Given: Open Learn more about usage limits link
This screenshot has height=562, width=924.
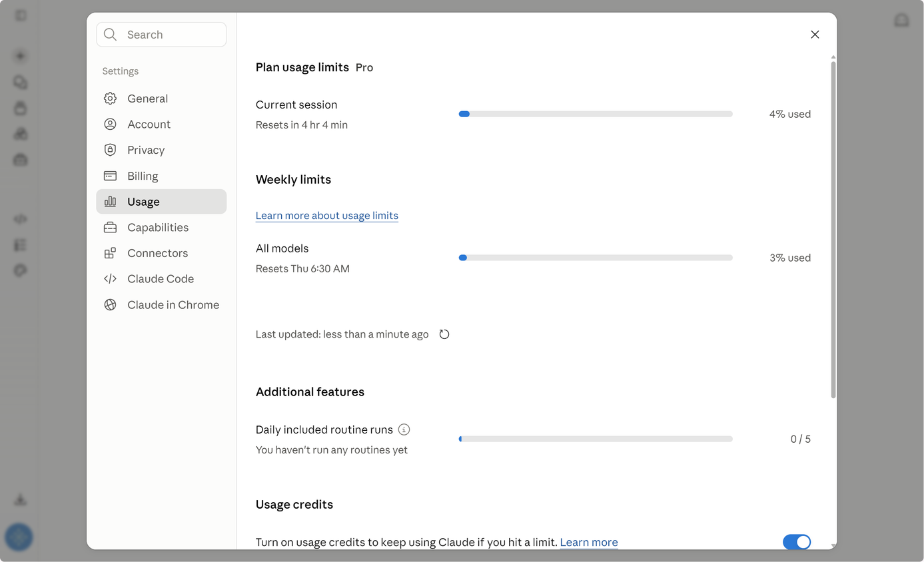Looking at the screenshot, I should 327,216.
